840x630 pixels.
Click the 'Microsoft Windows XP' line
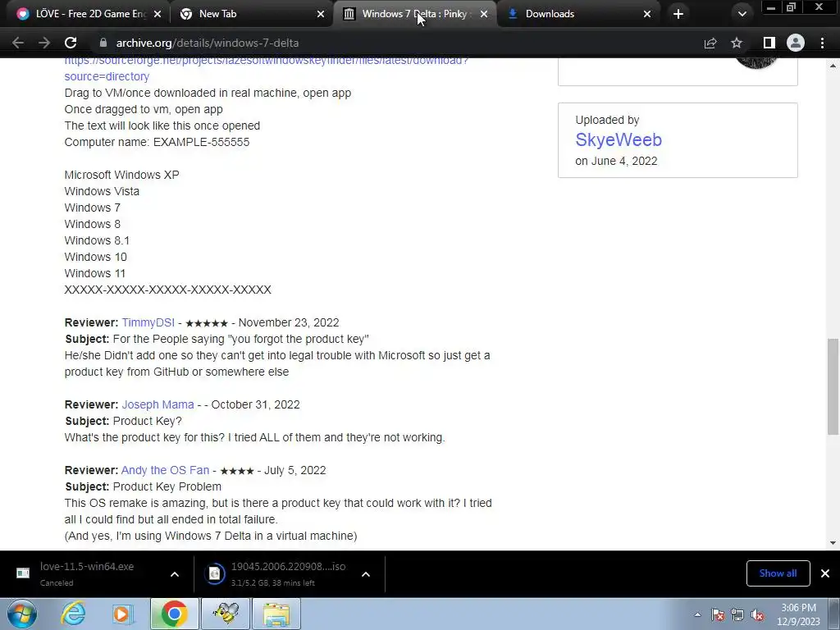click(x=121, y=175)
